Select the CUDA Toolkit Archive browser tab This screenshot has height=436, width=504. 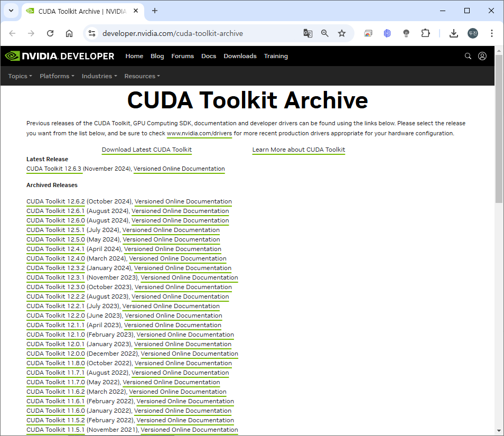pos(83,11)
